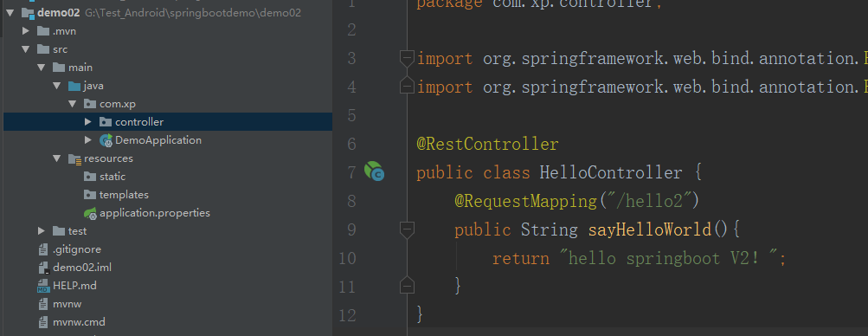Click the src folder icon
This screenshot has height=336, width=868.
pyautogui.click(x=43, y=49)
